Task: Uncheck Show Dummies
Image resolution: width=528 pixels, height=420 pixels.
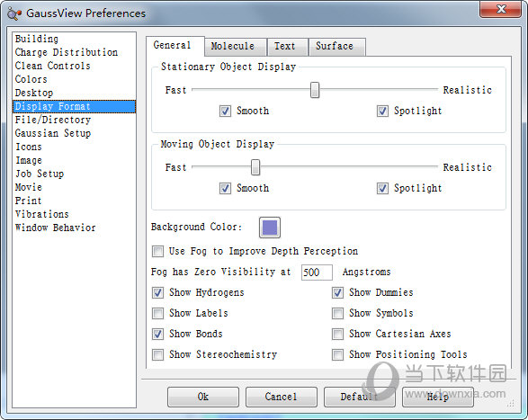Action: 337,292
